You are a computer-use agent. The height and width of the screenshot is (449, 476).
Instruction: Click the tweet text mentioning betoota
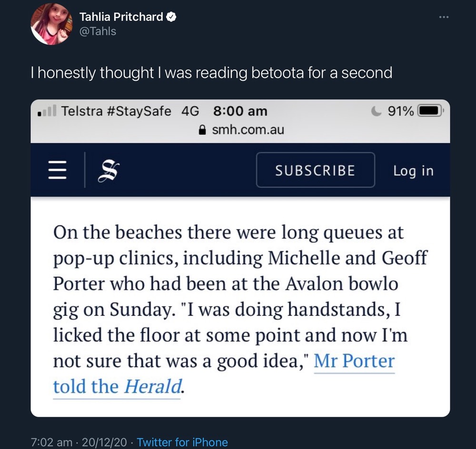pyautogui.click(x=211, y=73)
